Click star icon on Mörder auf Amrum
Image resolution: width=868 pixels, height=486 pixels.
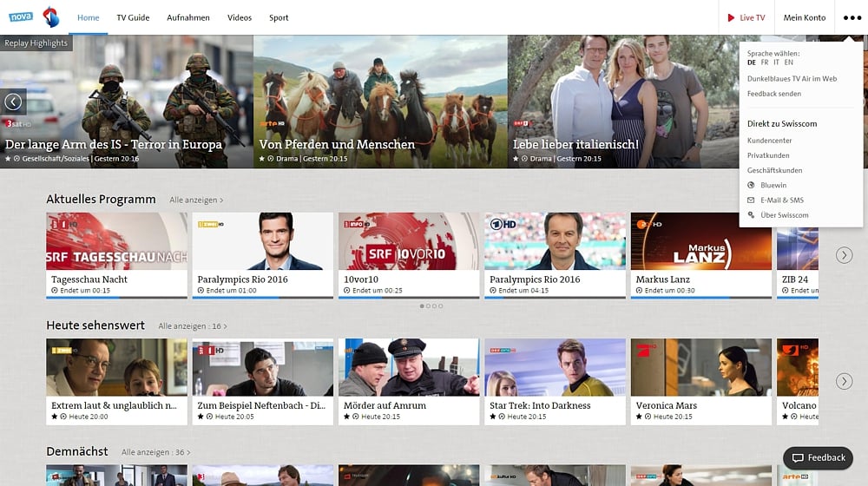pos(346,417)
